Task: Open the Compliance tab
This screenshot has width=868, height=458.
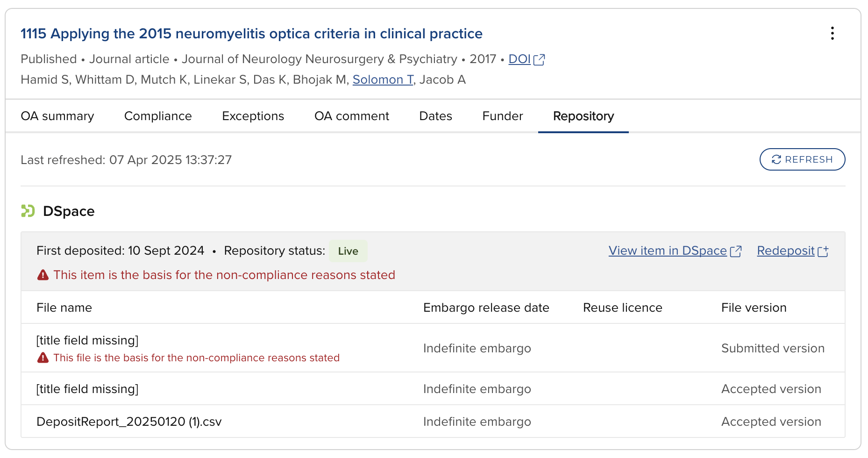Action: point(158,116)
